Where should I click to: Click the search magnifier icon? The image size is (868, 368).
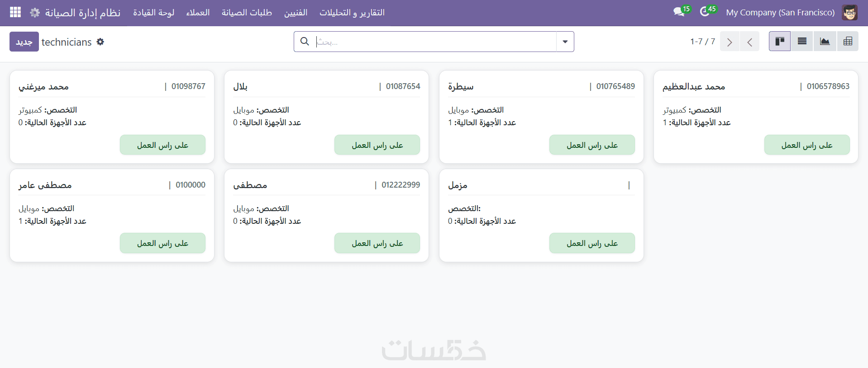click(305, 42)
